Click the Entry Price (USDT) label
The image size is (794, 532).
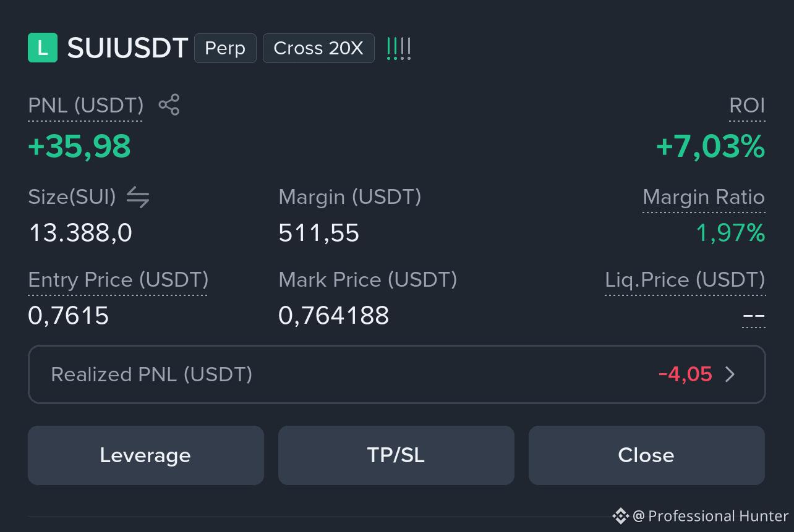[118, 280]
